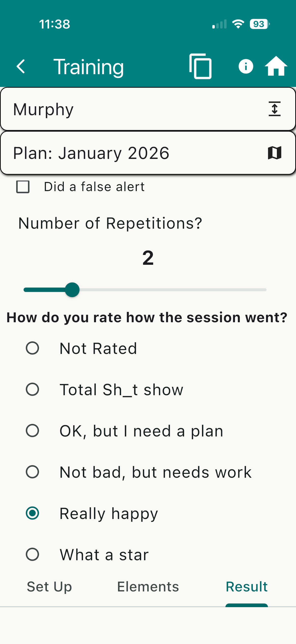Tap the copy session icon
Image resolution: width=296 pixels, height=644 pixels.
click(x=200, y=67)
